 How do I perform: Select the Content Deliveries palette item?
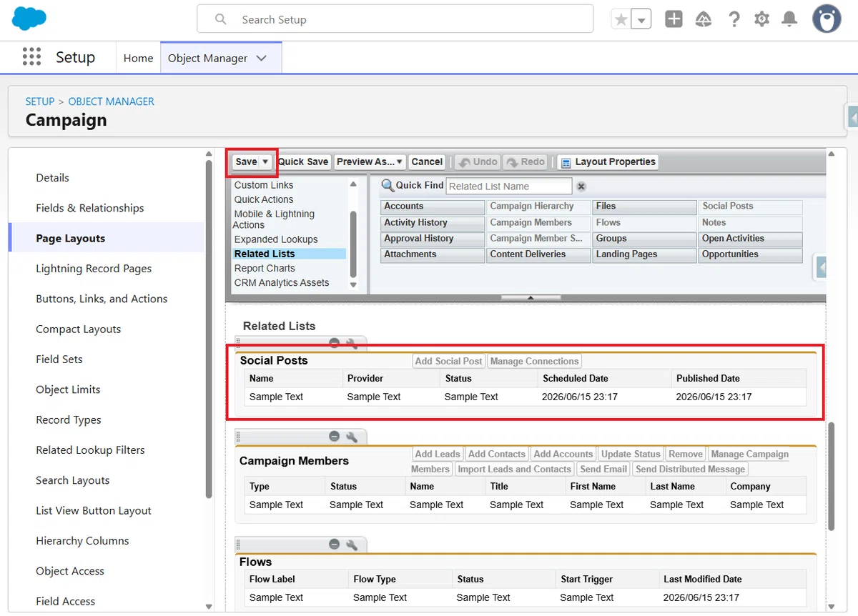pos(538,254)
